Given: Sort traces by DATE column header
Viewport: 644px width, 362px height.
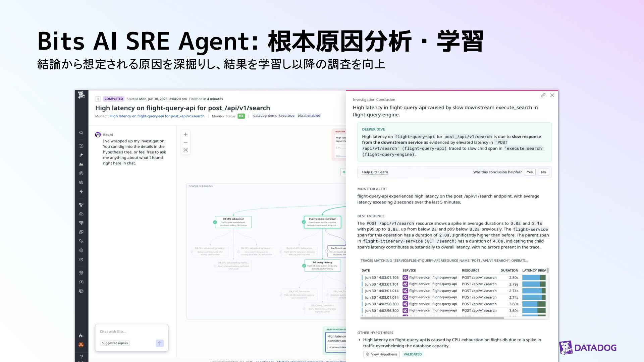Looking at the screenshot, I should pyautogui.click(x=366, y=270).
